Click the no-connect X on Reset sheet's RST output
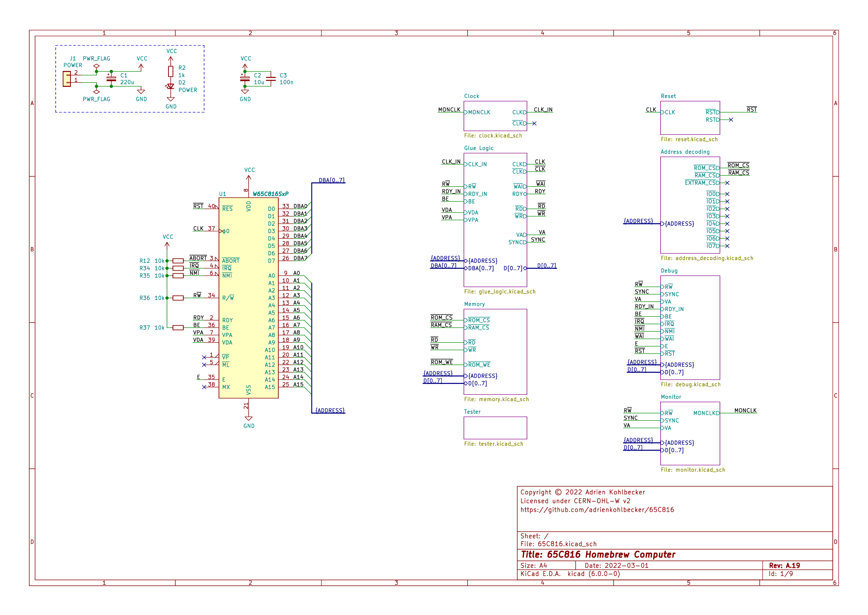The image size is (868, 615). point(731,120)
